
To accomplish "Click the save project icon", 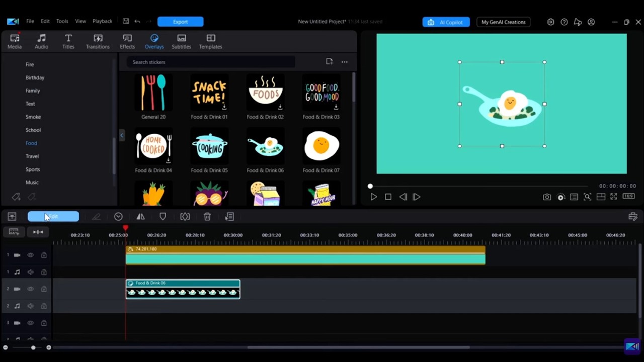I will pos(126,22).
